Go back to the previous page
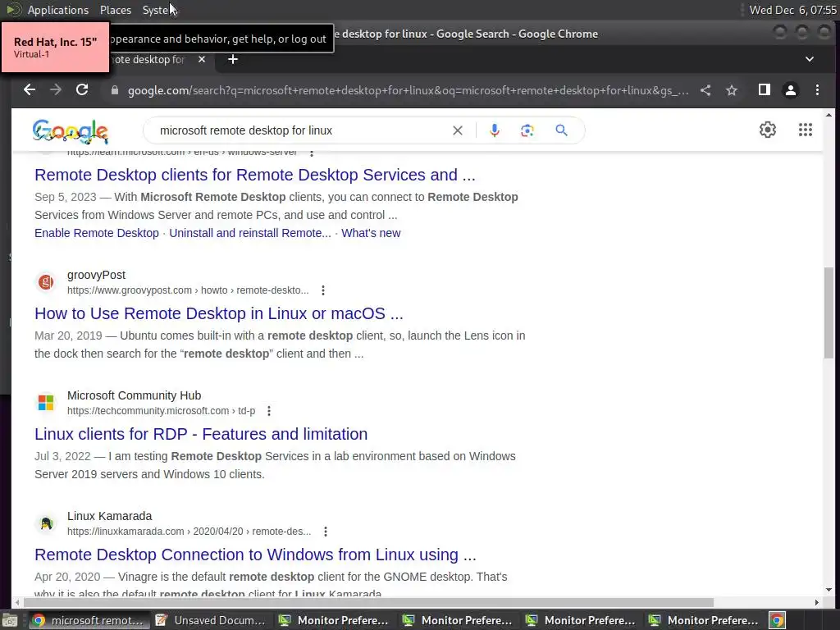840x630 pixels. click(30, 90)
